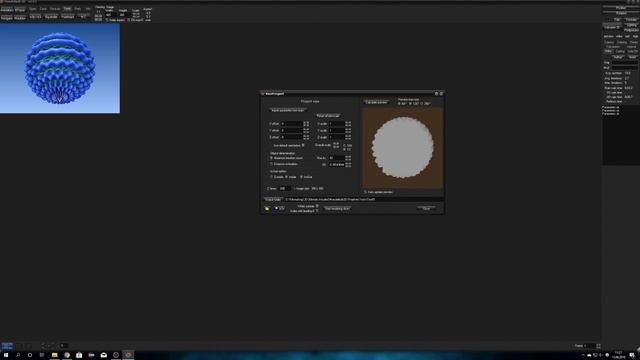Select last Output option radio button
The height and width of the screenshot is (360, 640).
301,177
